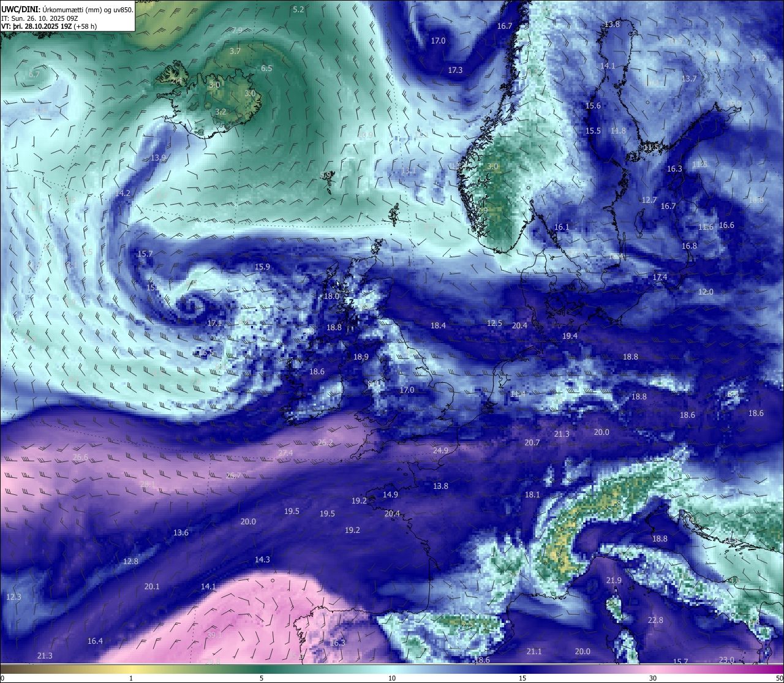This screenshot has width=784, height=683.
Task: Click the 17.3 value in the Norwegian Sea
Action: pos(455,70)
